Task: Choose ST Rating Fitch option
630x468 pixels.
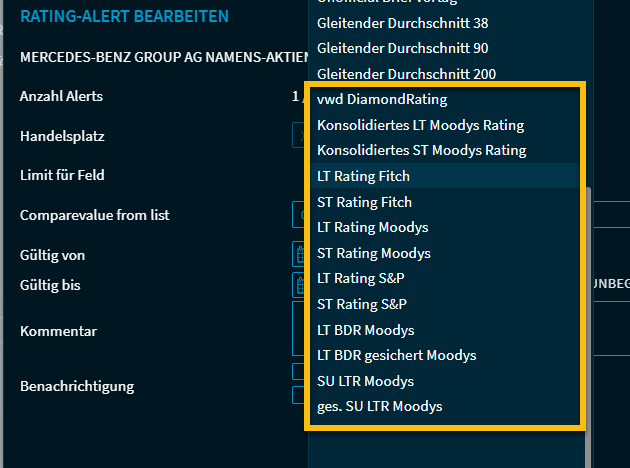Action: pyautogui.click(x=364, y=202)
